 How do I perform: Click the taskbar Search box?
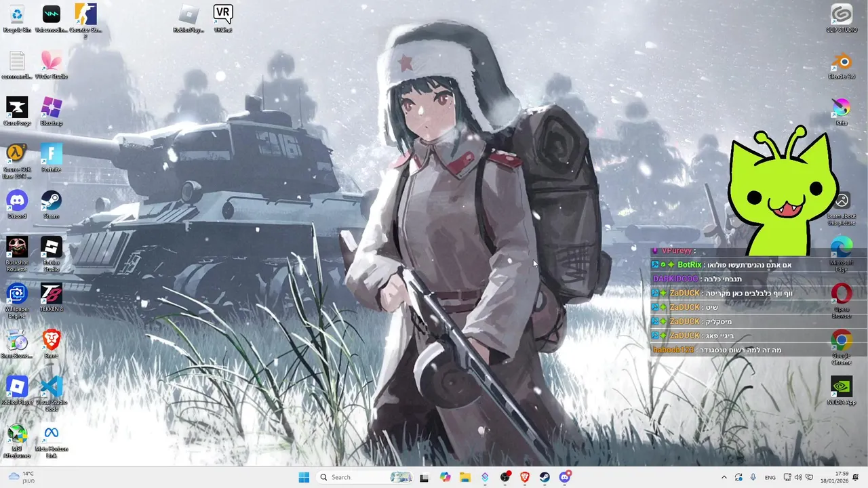365,477
